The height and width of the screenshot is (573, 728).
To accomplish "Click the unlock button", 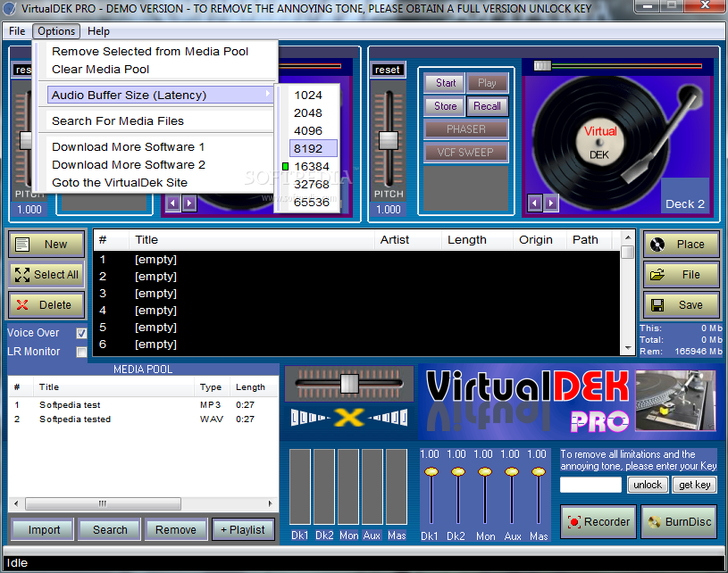I will [648, 485].
